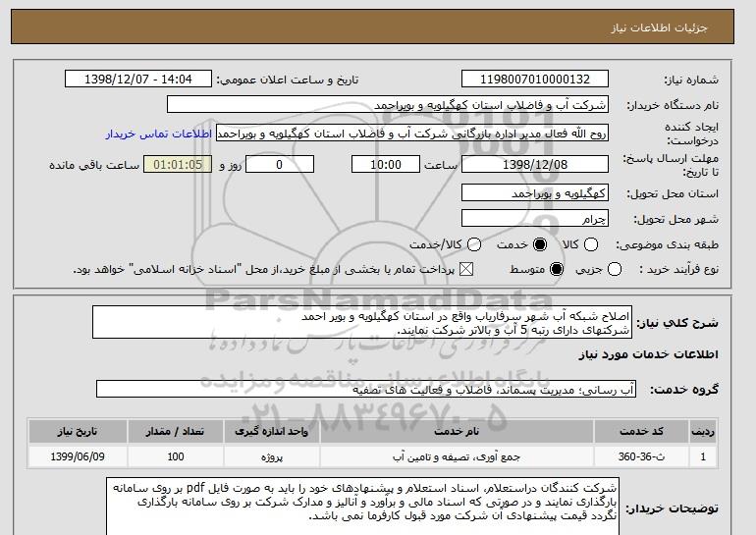The height and width of the screenshot is (535, 756).
Task: Click the کد خدمت column header
Action: [x=641, y=431]
